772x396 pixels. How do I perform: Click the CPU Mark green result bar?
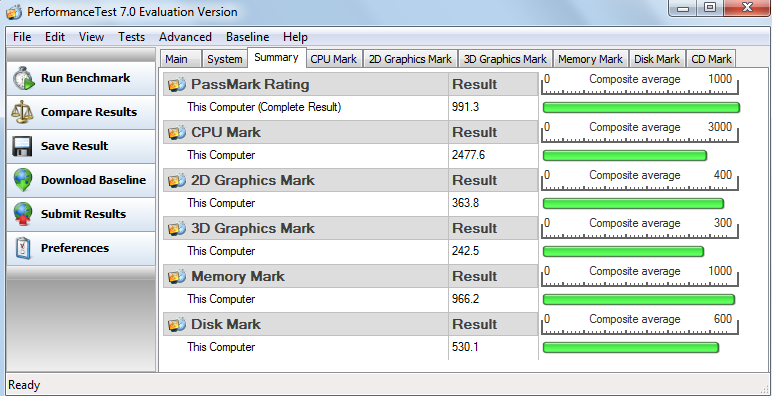[x=625, y=156]
